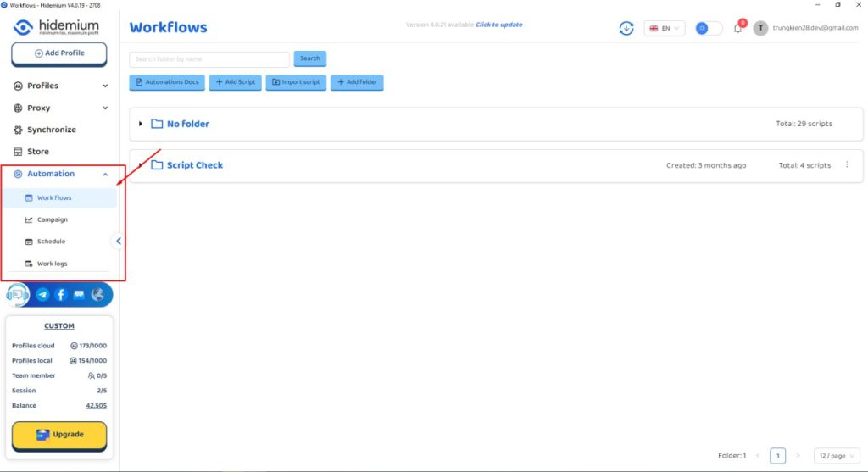Click the Proxy globe icon
Screen dimensions: 868x472
tap(18, 108)
